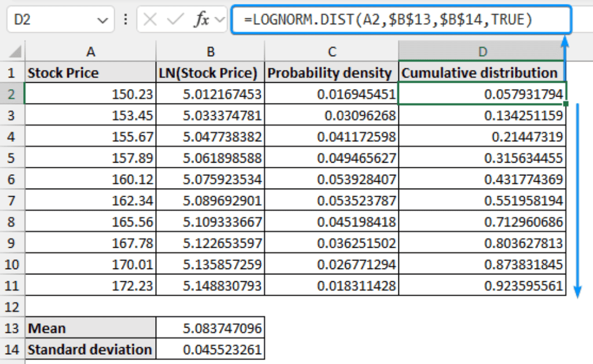Select row 13 header
The width and height of the screenshot is (593, 364).
tap(12, 328)
